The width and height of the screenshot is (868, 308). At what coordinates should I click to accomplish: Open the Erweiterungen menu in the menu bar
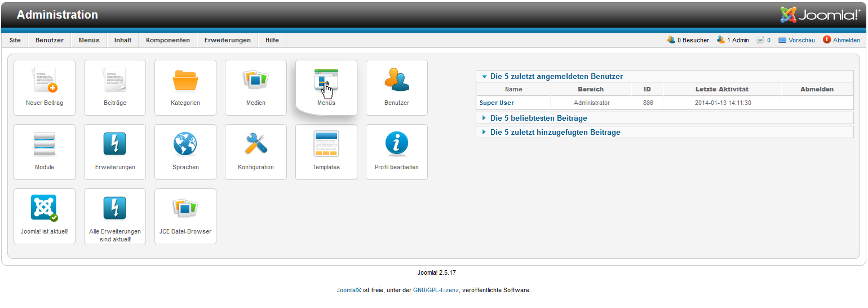pyautogui.click(x=227, y=41)
